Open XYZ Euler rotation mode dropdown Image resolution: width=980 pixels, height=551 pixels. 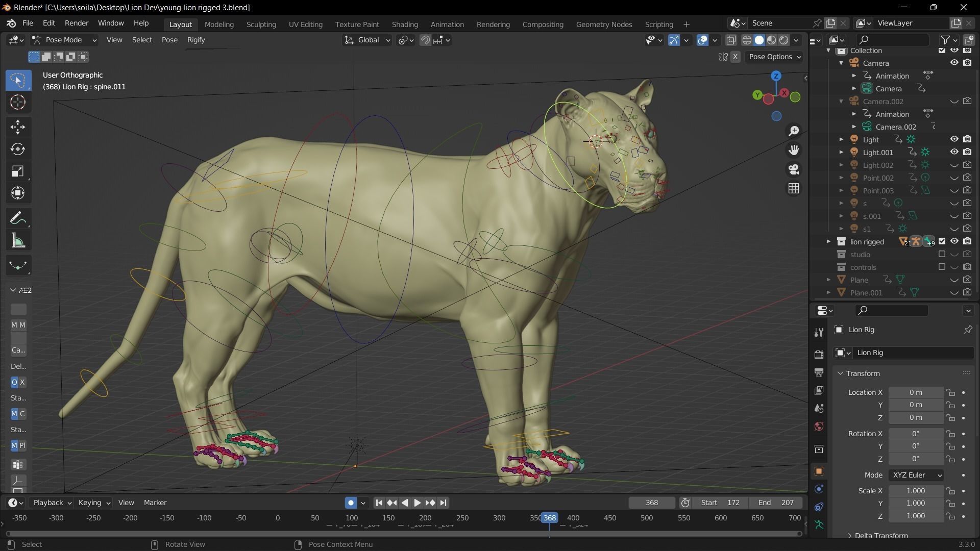pyautogui.click(x=916, y=475)
